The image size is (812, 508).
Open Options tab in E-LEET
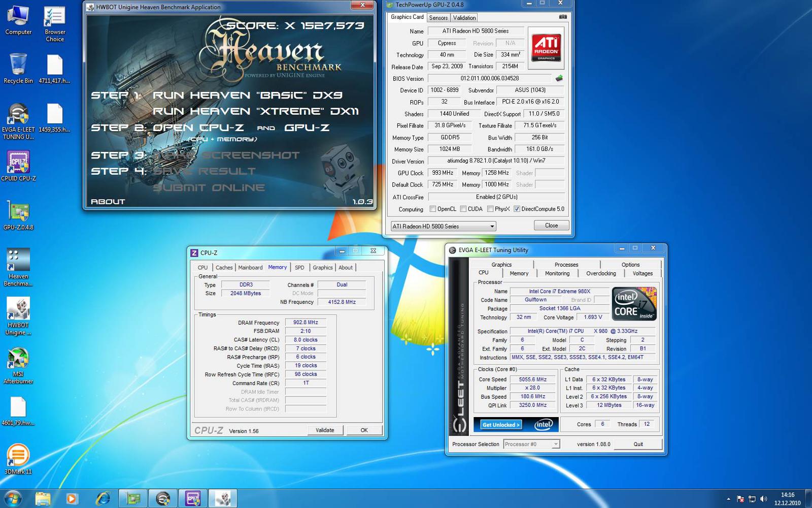coord(630,265)
